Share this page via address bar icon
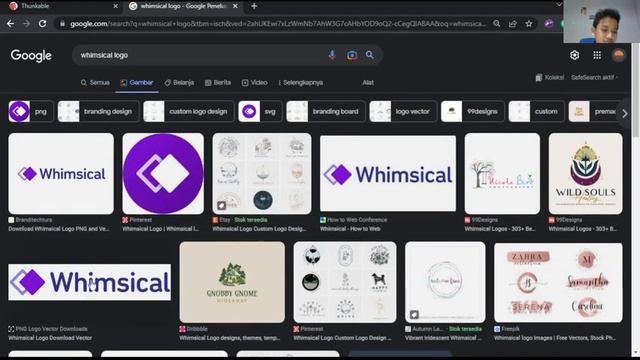This screenshot has width=640, height=360. pos(513,24)
